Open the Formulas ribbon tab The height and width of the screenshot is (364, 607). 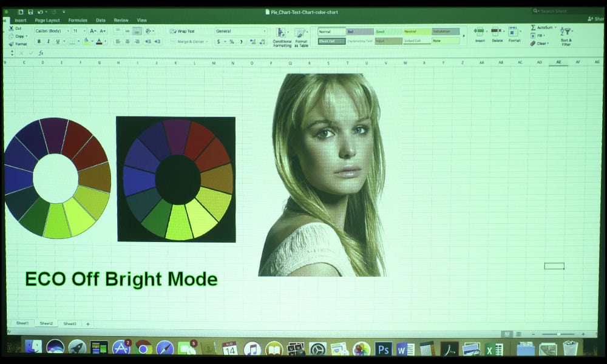(78, 20)
